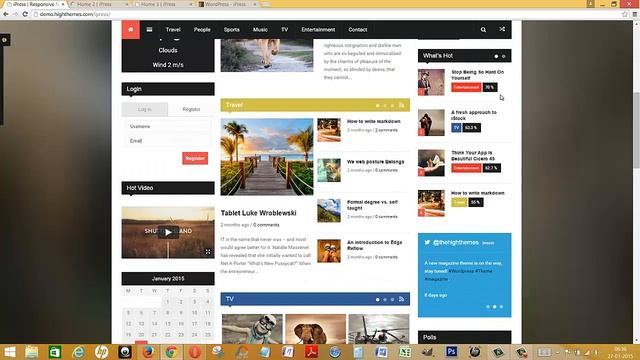Select first pagination dot in TV header
The image size is (640, 360).
[378, 300]
